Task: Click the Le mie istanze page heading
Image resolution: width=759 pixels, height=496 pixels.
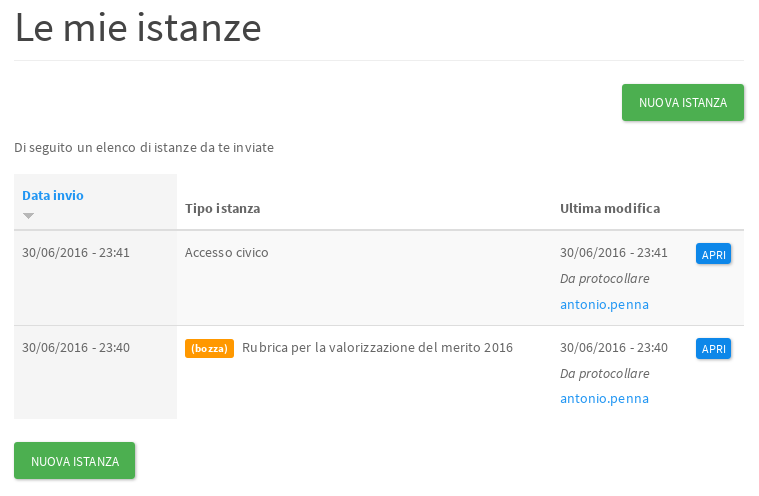Action: 138,28
